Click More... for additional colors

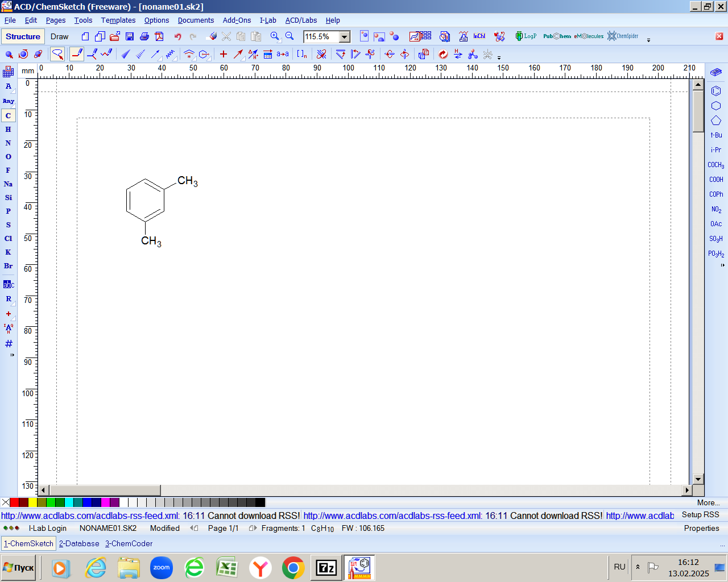click(708, 502)
